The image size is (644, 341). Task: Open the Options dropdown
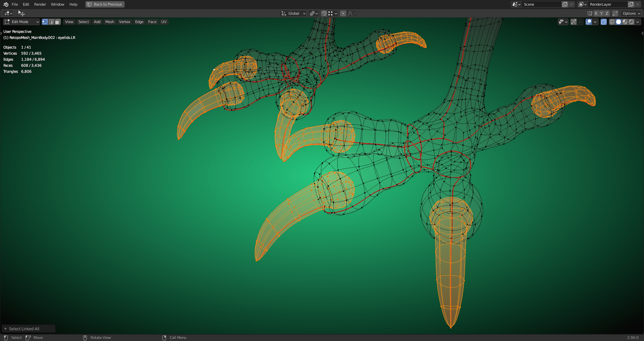coord(630,13)
